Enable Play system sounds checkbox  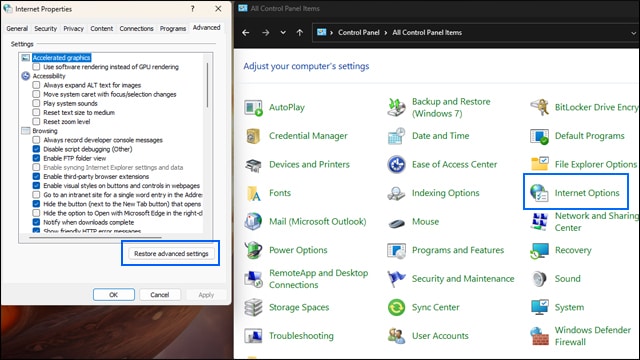pyautogui.click(x=36, y=103)
